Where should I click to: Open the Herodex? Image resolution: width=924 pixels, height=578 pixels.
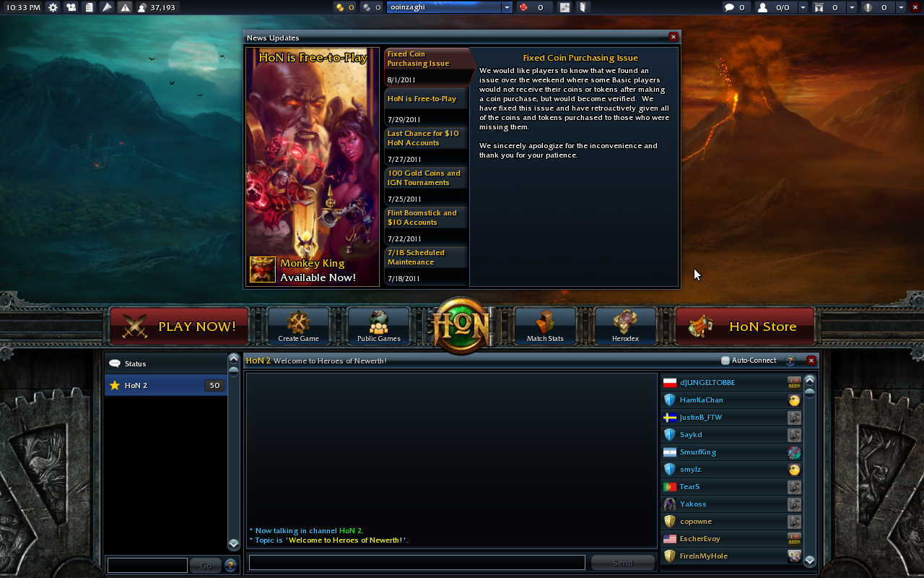[x=625, y=327]
